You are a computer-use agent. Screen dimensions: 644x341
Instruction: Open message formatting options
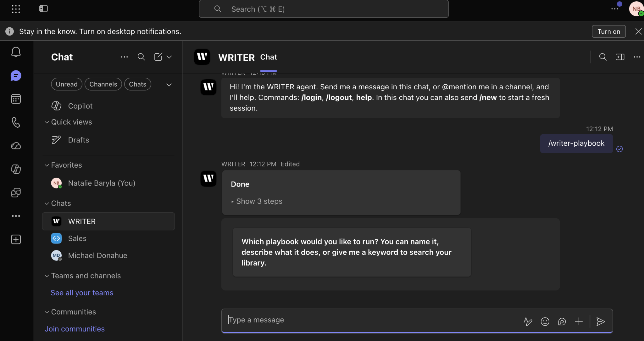tap(528, 321)
